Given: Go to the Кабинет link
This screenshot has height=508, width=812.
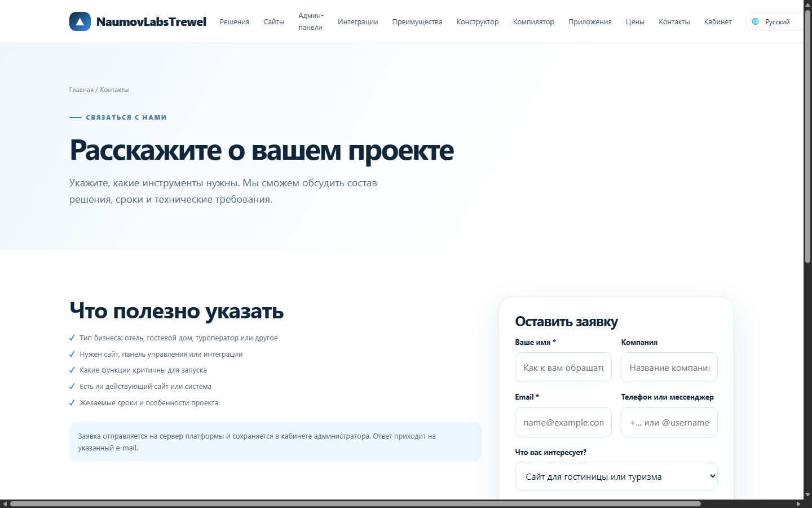Looking at the screenshot, I should point(718,21).
